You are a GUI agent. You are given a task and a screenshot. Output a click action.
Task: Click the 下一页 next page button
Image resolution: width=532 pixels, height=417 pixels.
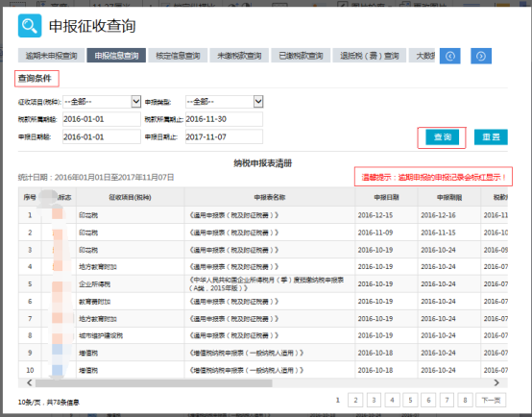click(x=491, y=400)
